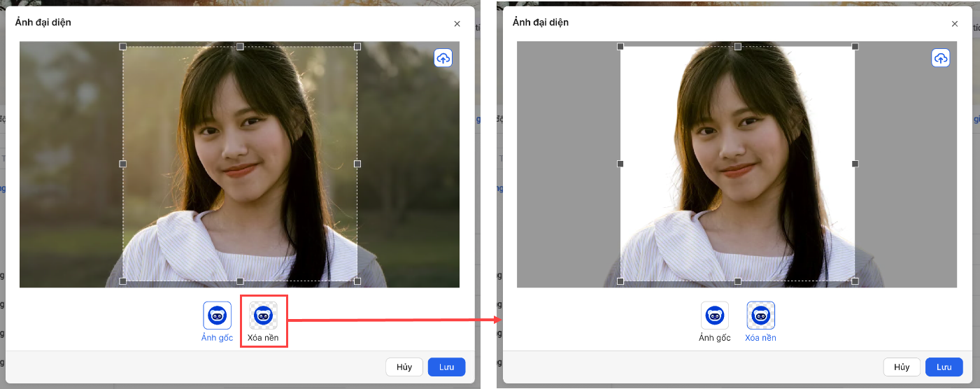980x389 pixels.
Task: Select the Xóa nền icon highlighted in red
Action: point(263,316)
